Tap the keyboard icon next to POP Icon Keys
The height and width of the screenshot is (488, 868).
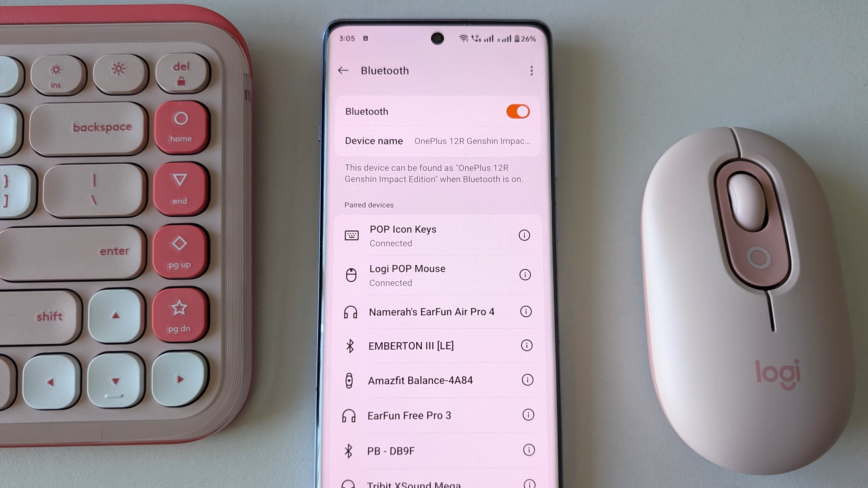352,235
